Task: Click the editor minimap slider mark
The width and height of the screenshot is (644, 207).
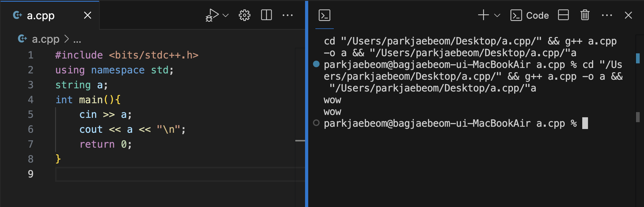Action: (x=300, y=141)
